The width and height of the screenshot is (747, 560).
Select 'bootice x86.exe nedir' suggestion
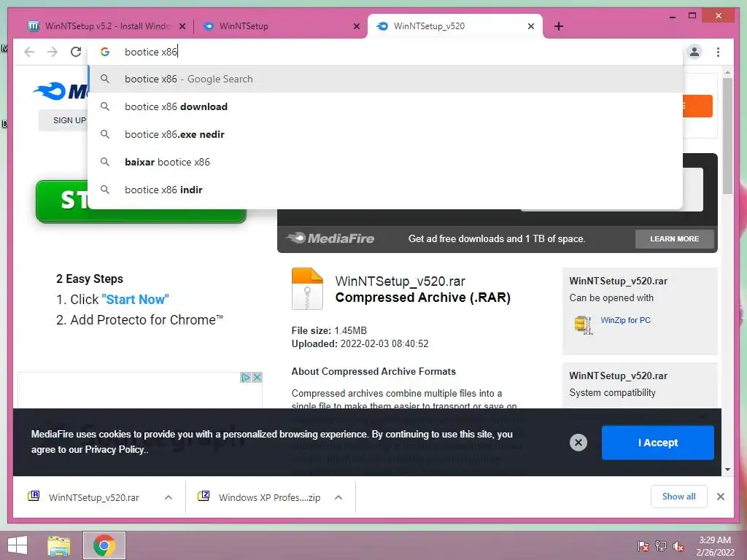click(x=385, y=134)
